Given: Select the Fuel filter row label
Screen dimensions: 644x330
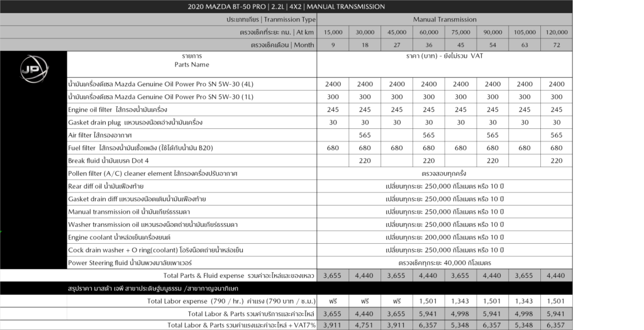Looking at the screenshot, I should coord(140,148).
